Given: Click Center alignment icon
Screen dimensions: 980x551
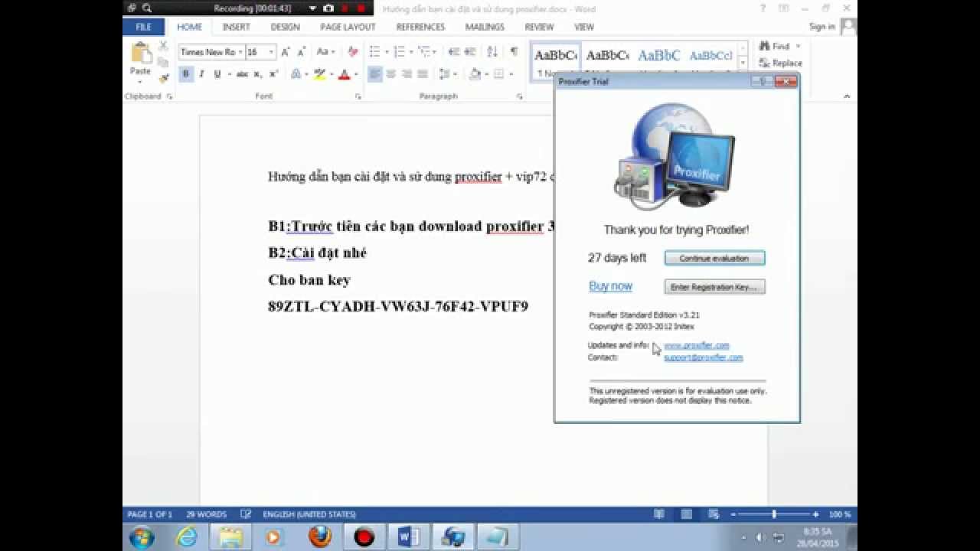Looking at the screenshot, I should (391, 74).
